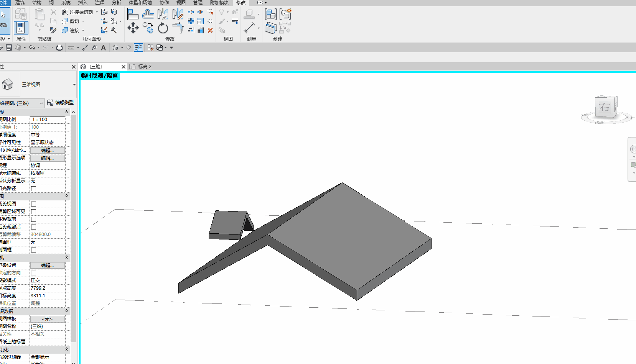
Task: Open the 建筑 ribbon tab
Action: pyautogui.click(x=20, y=3)
